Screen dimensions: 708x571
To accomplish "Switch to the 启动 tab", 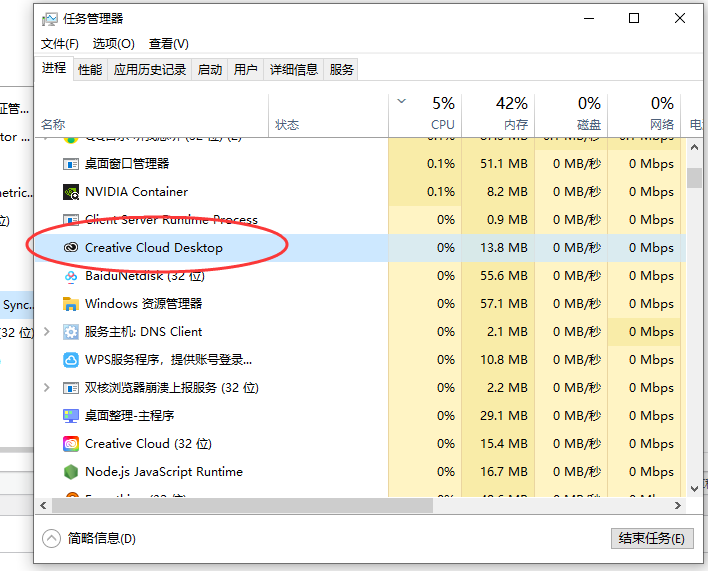I will click(210, 70).
